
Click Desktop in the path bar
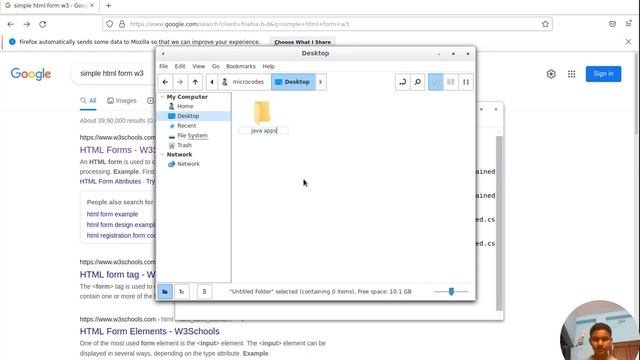[x=293, y=82]
